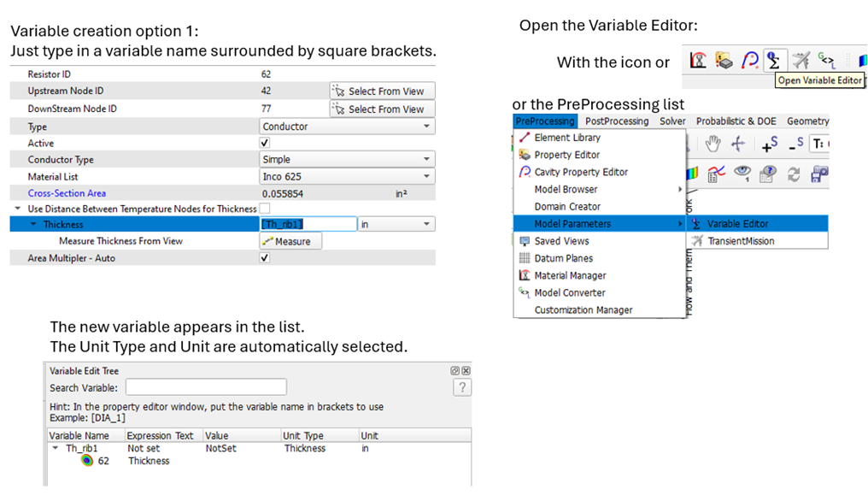Image resolution: width=868 pixels, height=501 pixels.
Task: Click Select From View for Upstream Node ID
Action: (x=382, y=91)
